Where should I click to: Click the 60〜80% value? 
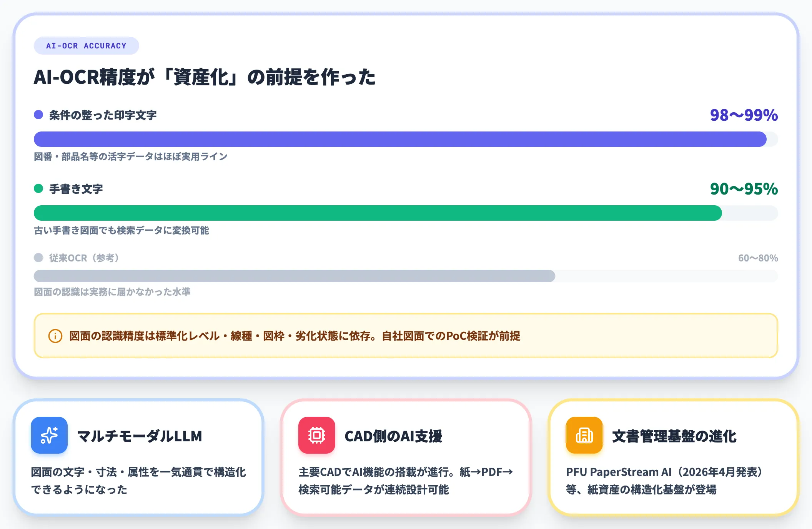758,258
